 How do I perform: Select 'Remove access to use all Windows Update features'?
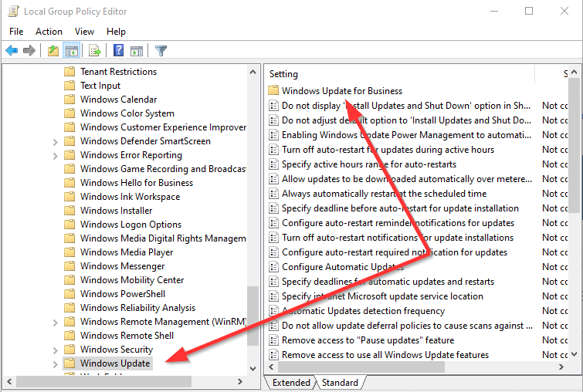pyautogui.click(x=385, y=355)
